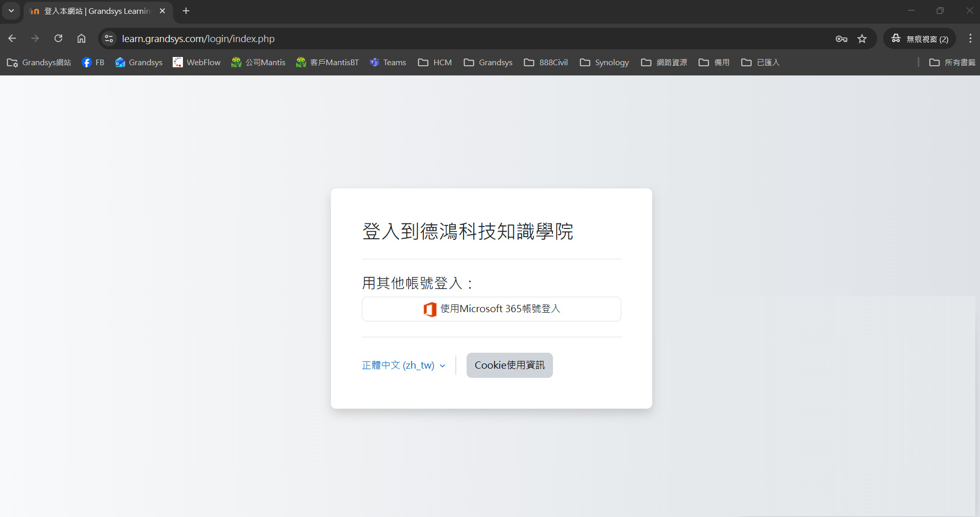Click the Cookie使用資訊 button
Screen dimensions: 980x517
(509, 365)
